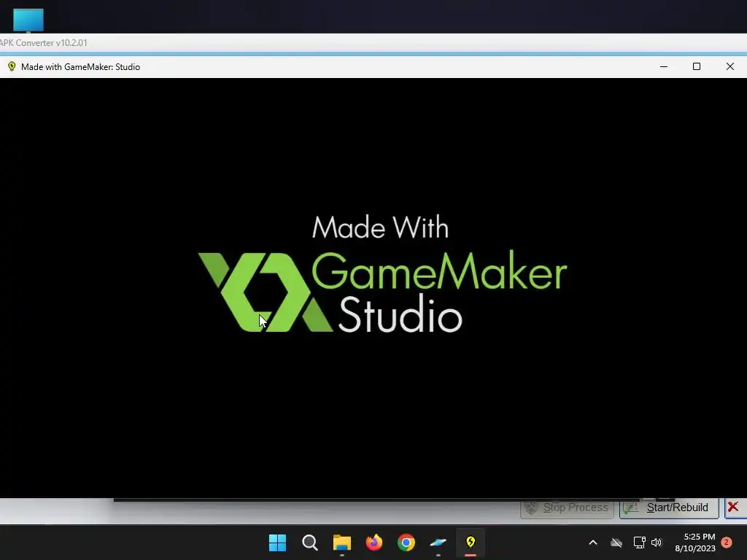This screenshot has width=747, height=560.
Task: Open File Explorer from the taskbar
Action: coord(341,542)
